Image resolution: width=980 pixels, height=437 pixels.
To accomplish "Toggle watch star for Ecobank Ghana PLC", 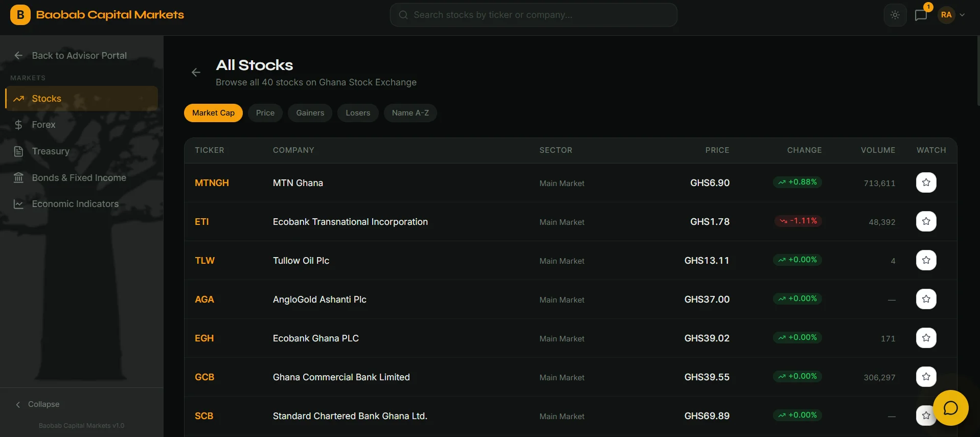I will [926, 338].
